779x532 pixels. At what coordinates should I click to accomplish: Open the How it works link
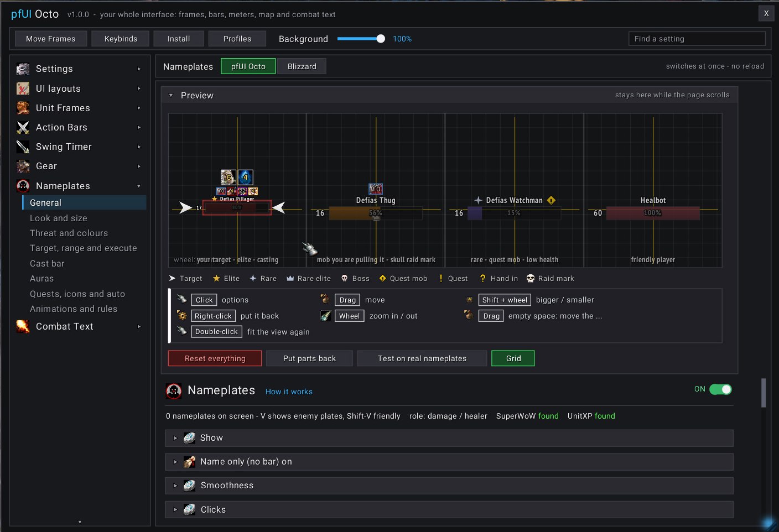(289, 392)
